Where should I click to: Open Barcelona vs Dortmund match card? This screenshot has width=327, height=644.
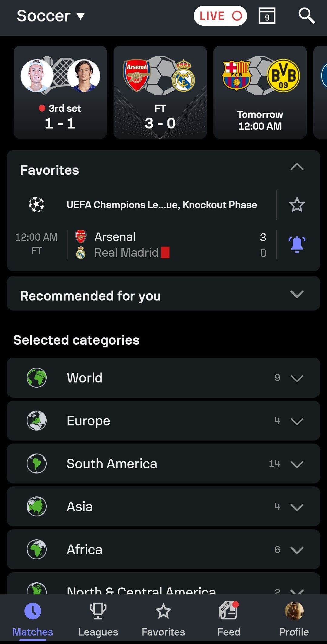point(260,92)
